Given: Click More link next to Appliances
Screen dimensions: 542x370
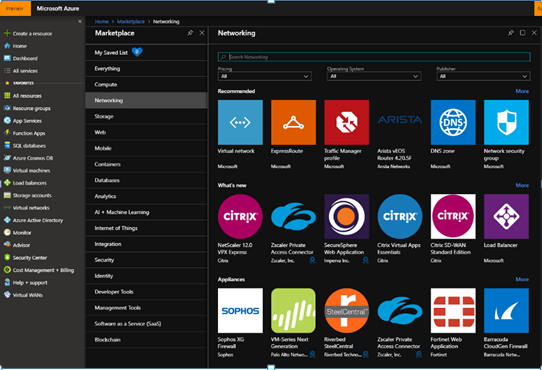Looking at the screenshot, I should [522, 279].
